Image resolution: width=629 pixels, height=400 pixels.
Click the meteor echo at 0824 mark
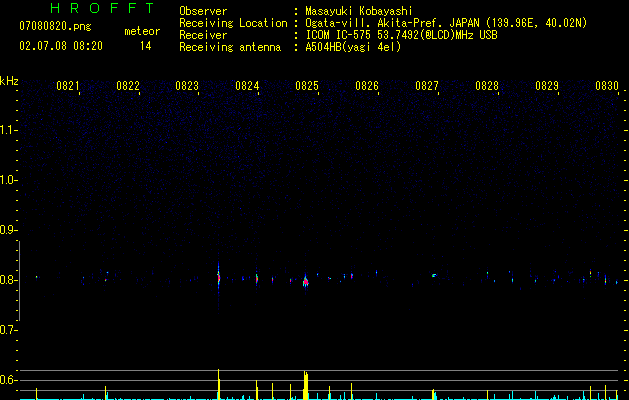click(x=257, y=278)
